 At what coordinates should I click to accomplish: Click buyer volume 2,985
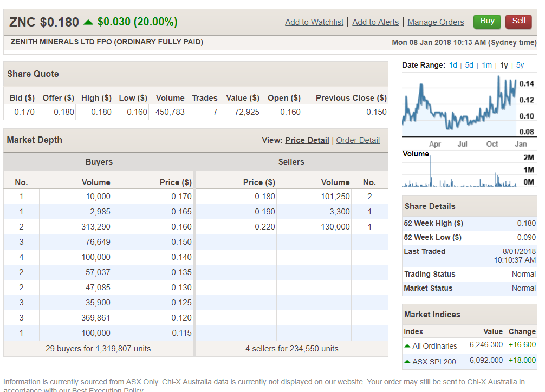(100, 212)
